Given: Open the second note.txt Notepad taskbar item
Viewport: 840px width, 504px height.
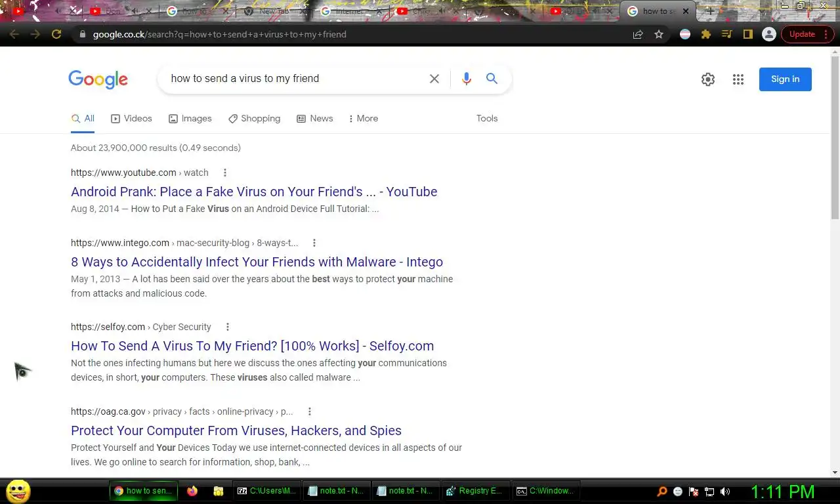Looking at the screenshot, I should coord(405,491).
